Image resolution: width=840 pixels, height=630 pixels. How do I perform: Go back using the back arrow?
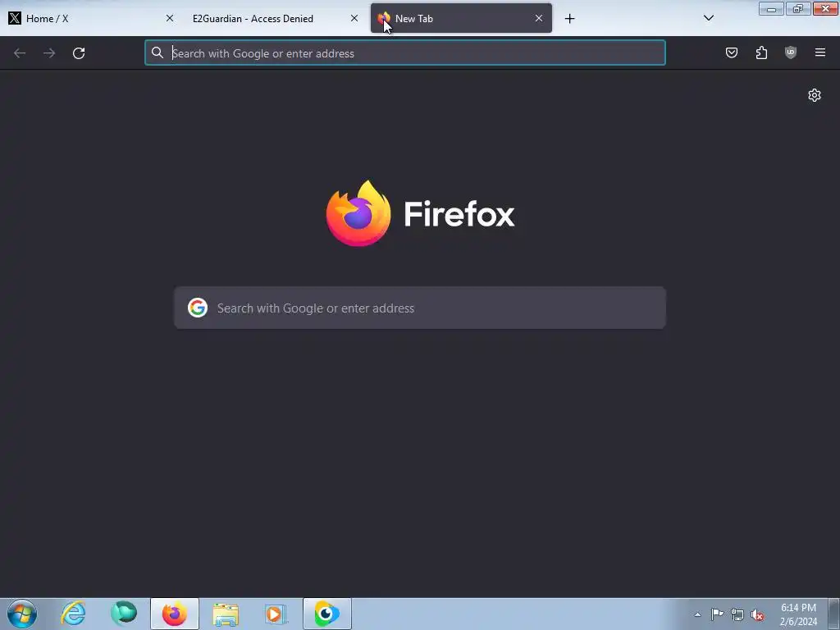tap(20, 53)
